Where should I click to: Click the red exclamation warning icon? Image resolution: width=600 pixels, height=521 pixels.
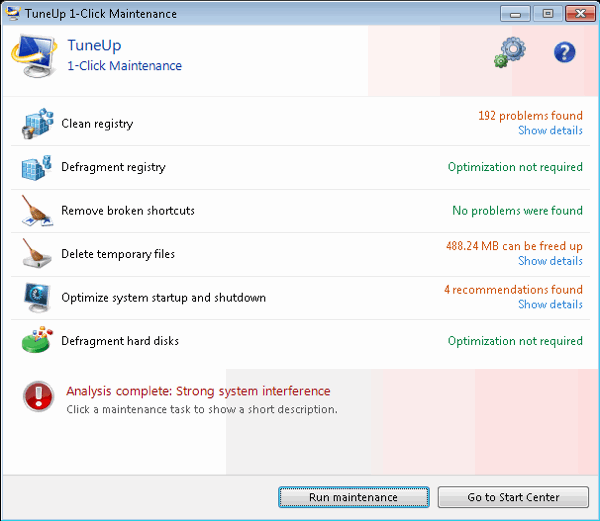(x=38, y=396)
